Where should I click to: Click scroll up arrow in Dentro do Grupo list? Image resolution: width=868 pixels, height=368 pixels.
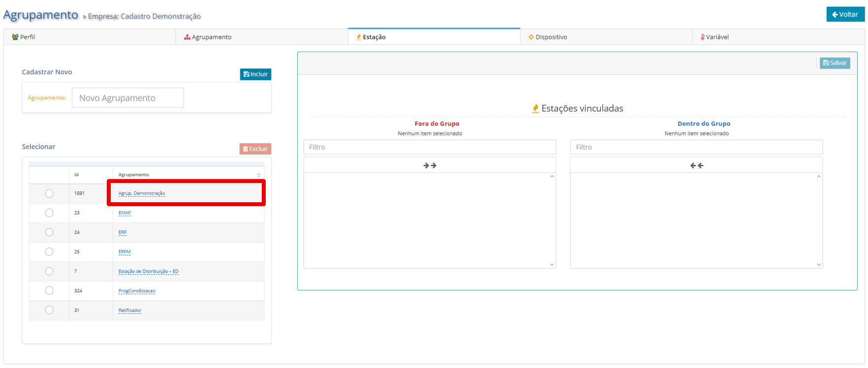(x=819, y=176)
